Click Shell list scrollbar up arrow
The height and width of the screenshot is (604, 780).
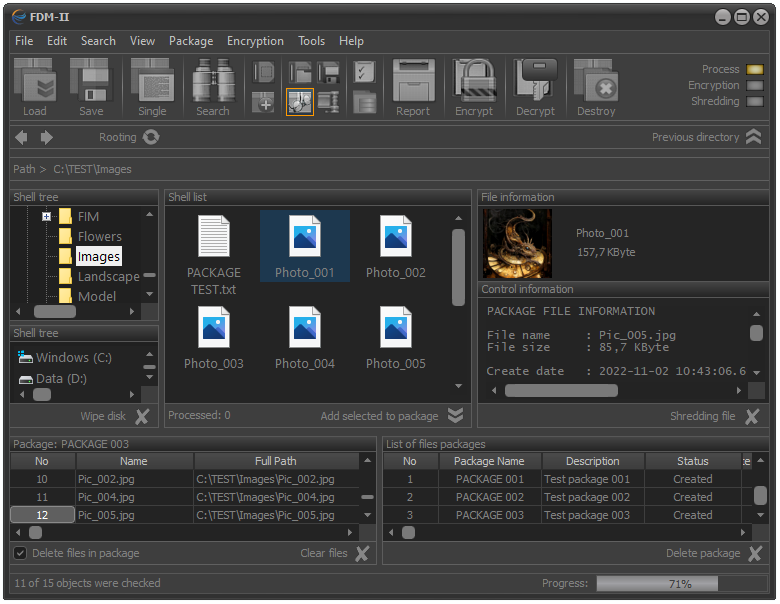pos(458,218)
